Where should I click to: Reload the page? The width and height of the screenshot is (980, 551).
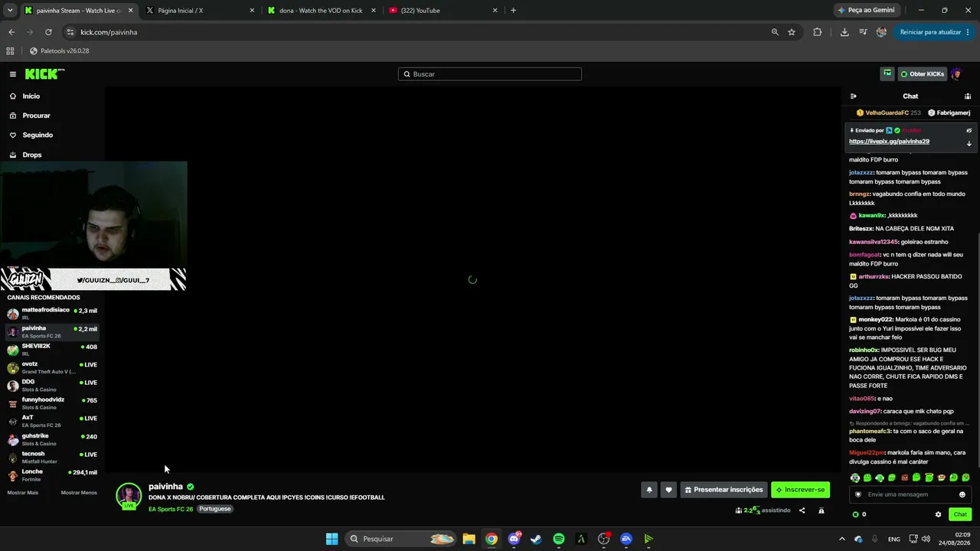(48, 32)
